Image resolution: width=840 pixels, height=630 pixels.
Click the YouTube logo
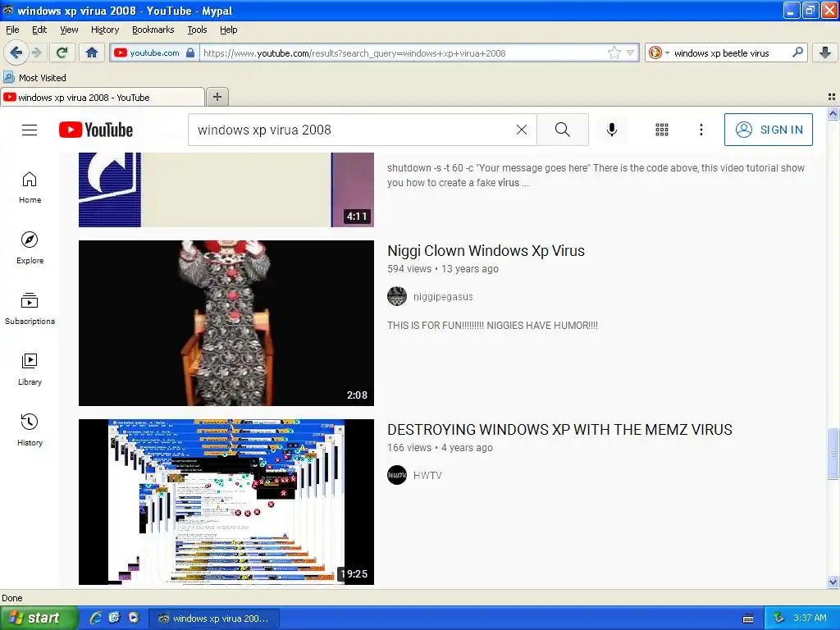[x=96, y=130]
